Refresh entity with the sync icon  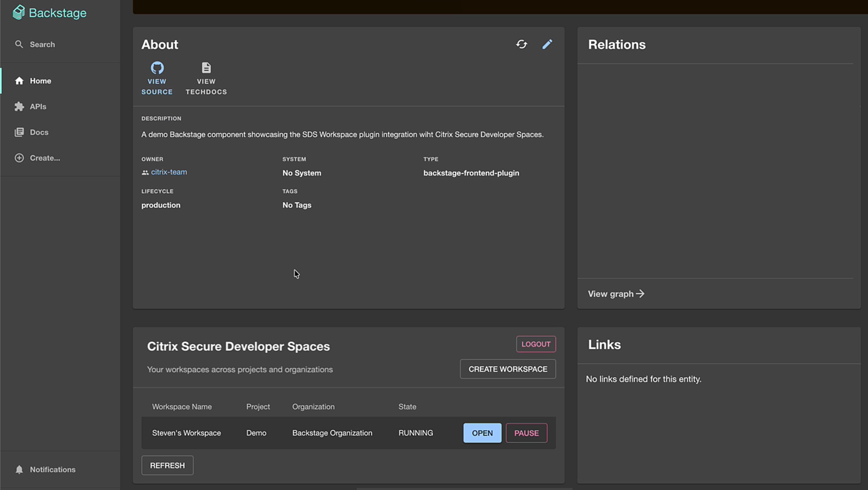(x=522, y=44)
